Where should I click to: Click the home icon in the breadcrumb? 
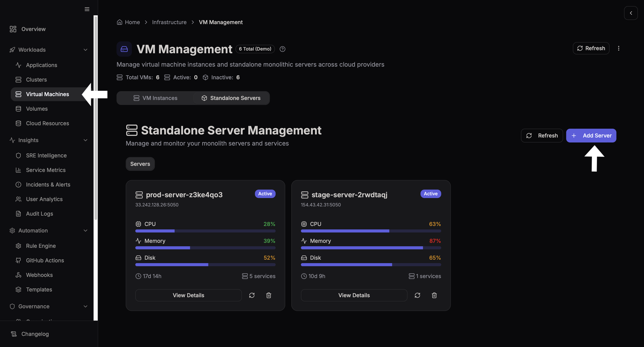click(x=119, y=22)
